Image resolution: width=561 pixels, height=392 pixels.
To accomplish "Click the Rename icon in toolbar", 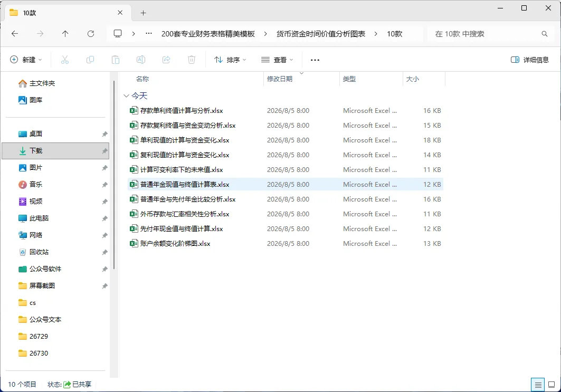I will coord(141,60).
